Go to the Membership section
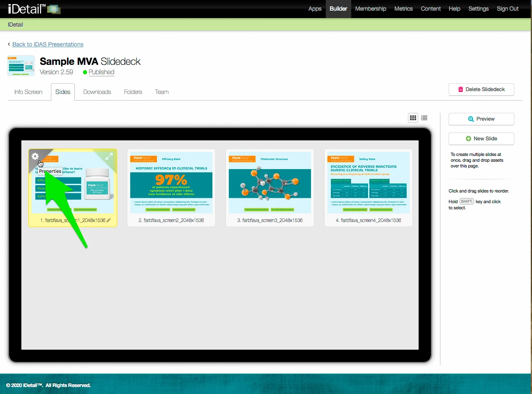532x394 pixels. (x=371, y=9)
